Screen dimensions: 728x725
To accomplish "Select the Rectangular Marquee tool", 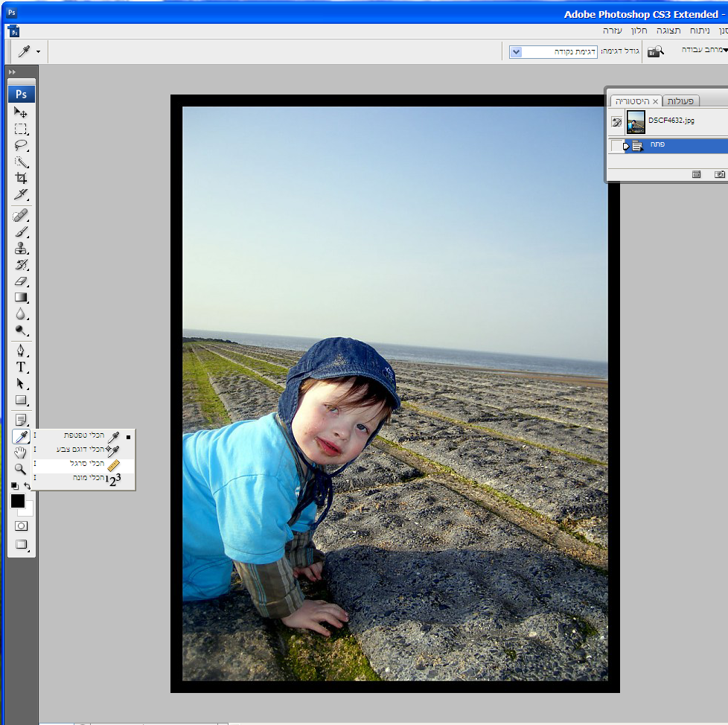I will tap(20, 129).
